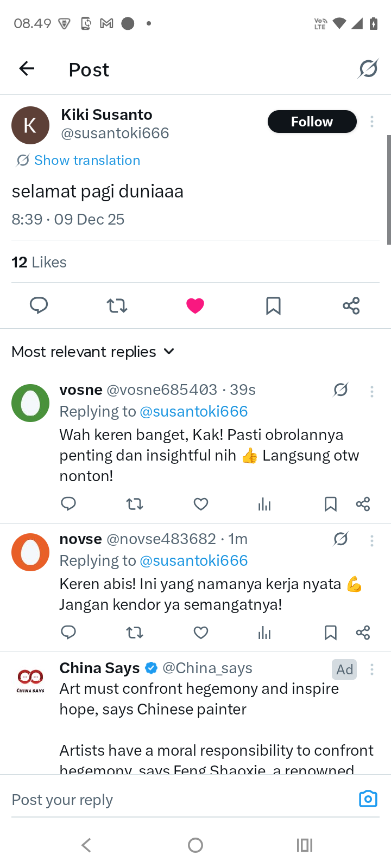The height and width of the screenshot is (868, 391).
Task: View analytics on vosne's reply
Action: click(x=264, y=505)
